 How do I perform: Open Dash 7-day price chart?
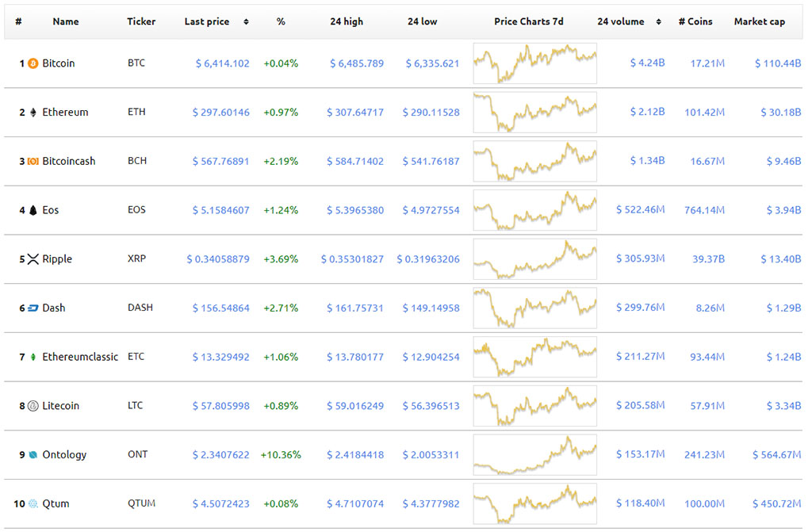tap(535, 308)
